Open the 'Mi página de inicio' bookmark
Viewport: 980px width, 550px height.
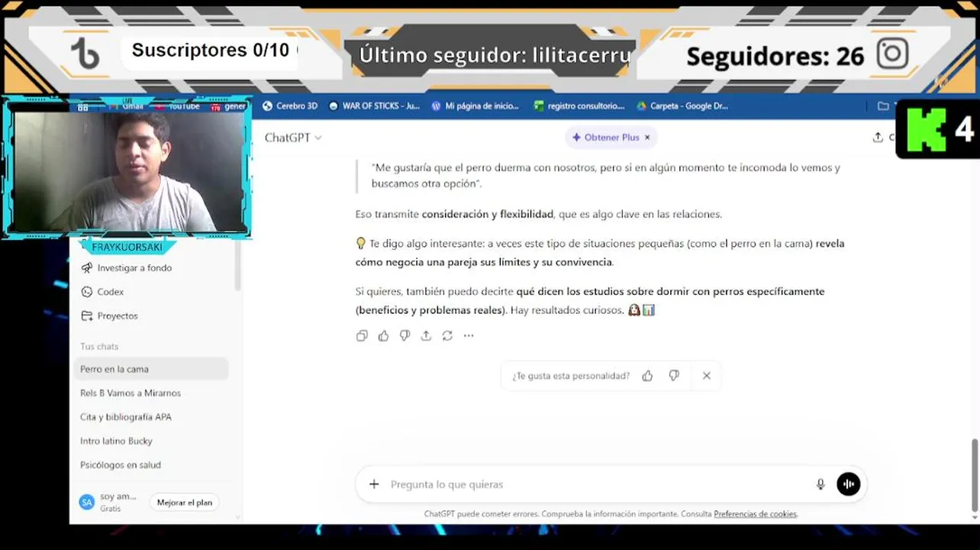tap(475, 106)
